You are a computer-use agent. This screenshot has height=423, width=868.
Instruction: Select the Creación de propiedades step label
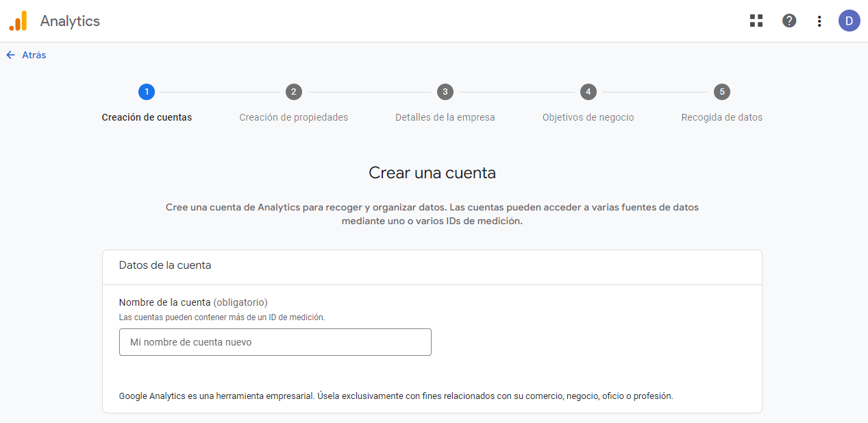click(x=293, y=117)
